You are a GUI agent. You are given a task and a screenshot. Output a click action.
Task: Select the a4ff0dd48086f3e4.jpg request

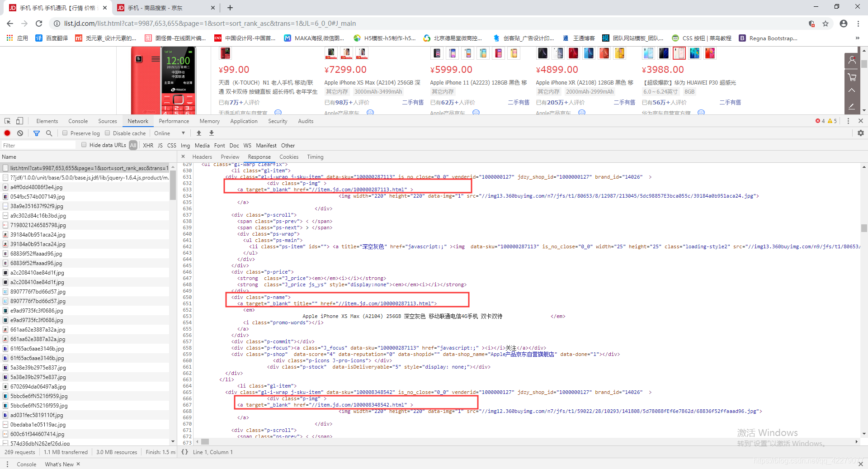pos(85,187)
